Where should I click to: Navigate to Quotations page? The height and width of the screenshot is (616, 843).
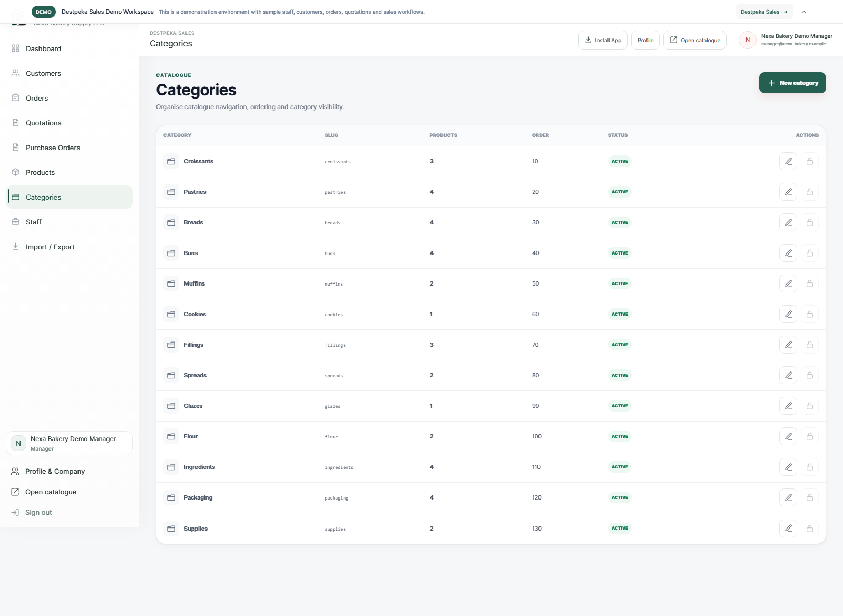[69, 123]
